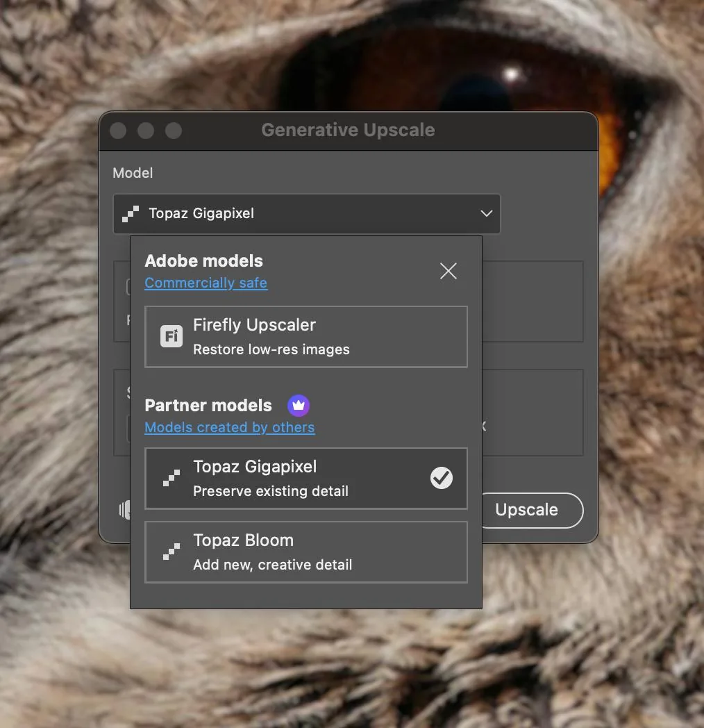Choose the Topaz Gigapixel partner model
Image resolution: width=704 pixels, height=728 pixels.
point(305,478)
